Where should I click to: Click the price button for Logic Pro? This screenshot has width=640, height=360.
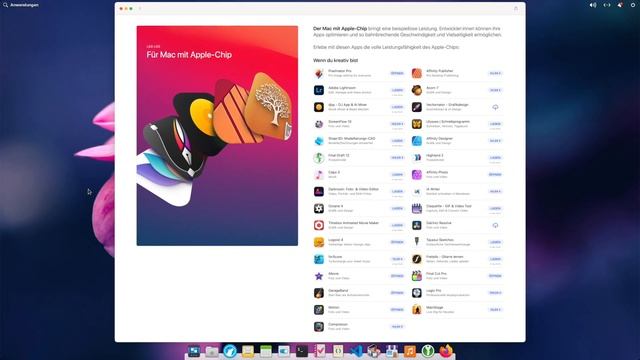click(495, 293)
